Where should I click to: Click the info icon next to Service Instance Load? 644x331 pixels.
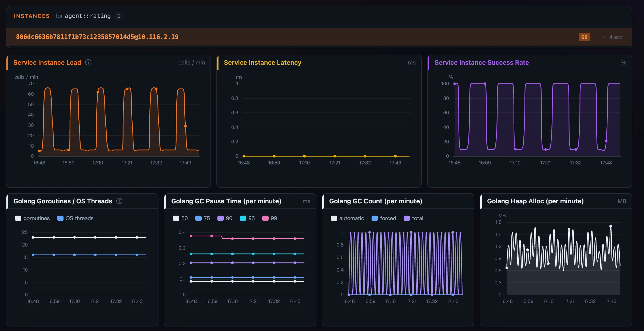tap(88, 62)
